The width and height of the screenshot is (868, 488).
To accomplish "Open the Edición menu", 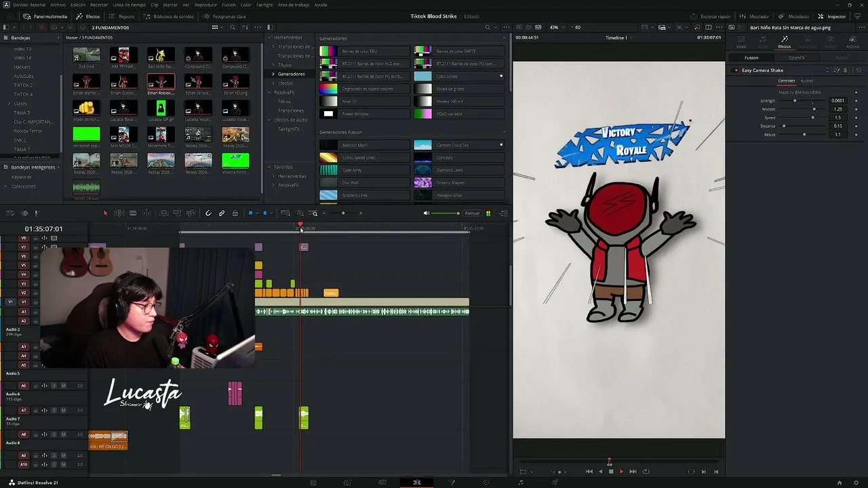I will (78, 5).
